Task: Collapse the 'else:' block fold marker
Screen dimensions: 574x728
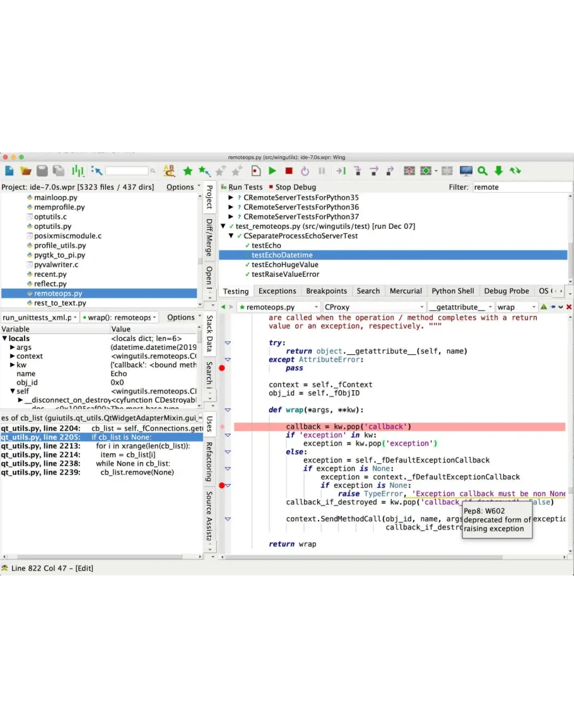Action: 228,452
